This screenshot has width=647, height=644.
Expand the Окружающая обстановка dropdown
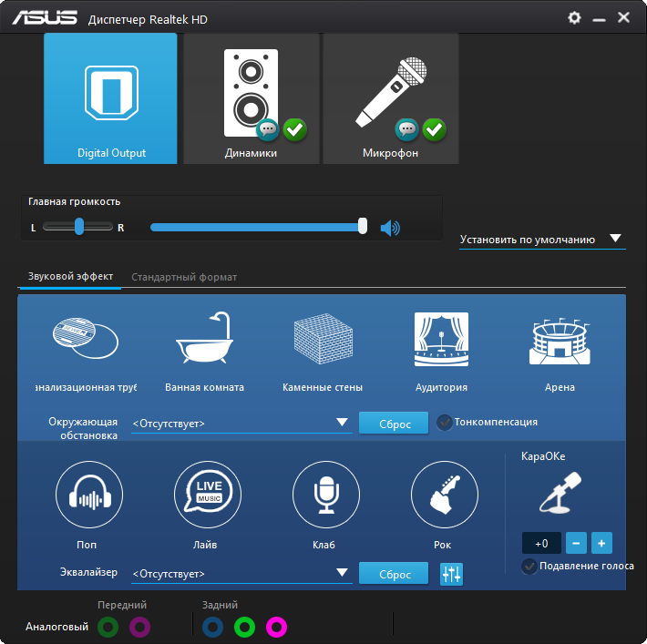point(241,424)
